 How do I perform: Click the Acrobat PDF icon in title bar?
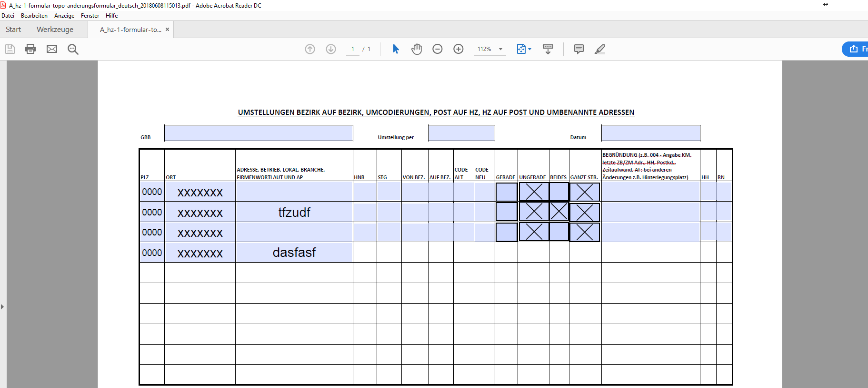[x=3, y=5]
